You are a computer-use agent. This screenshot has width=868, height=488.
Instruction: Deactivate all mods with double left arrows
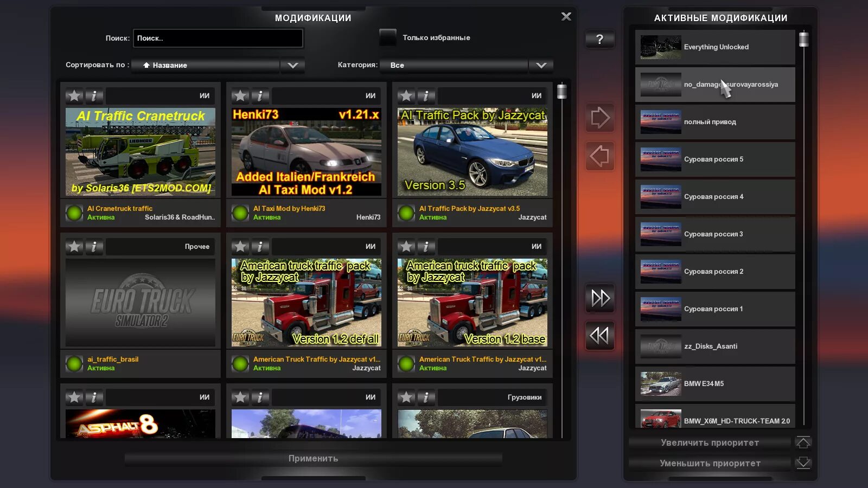pyautogui.click(x=599, y=336)
